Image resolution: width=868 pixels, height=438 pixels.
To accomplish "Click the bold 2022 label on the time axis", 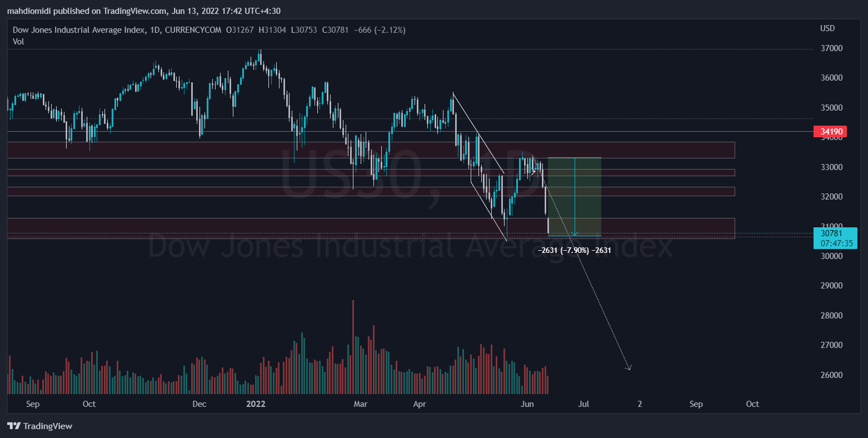I will (x=256, y=404).
